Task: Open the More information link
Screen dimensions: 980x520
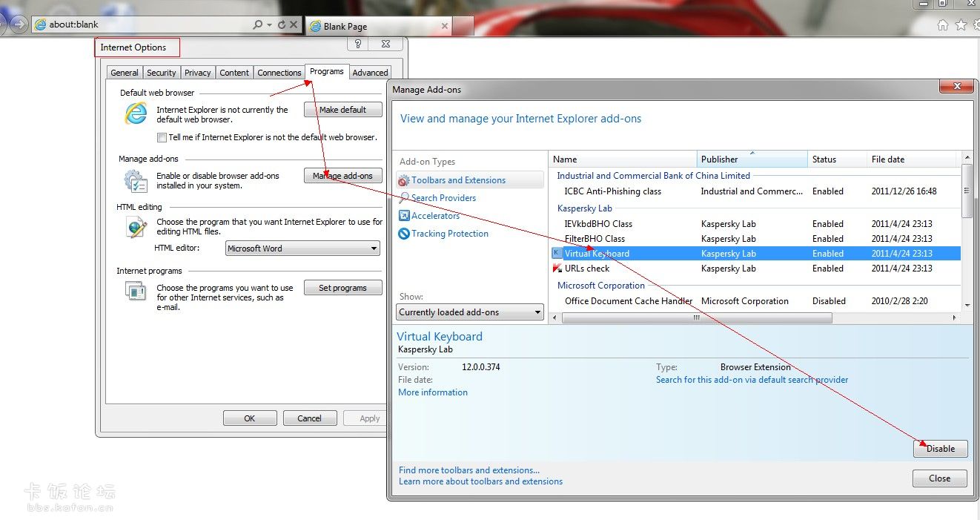Action: tap(433, 392)
